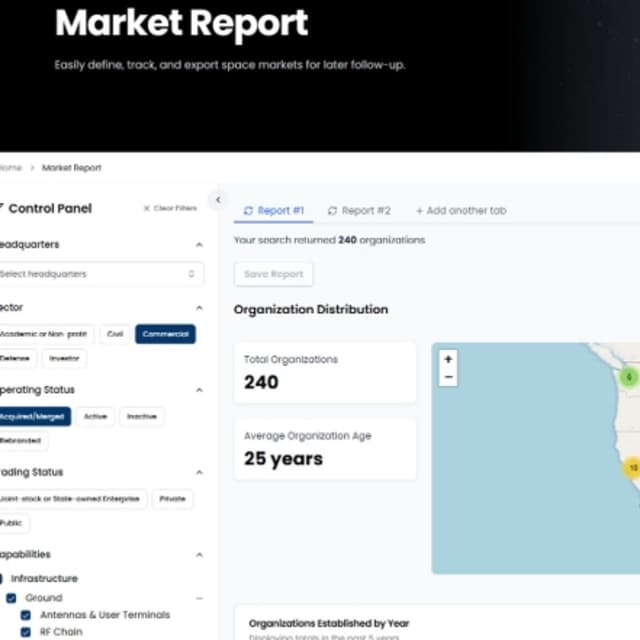Select the Active operating status
The height and width of the screenshot is (640, 640).
[96, 416]
